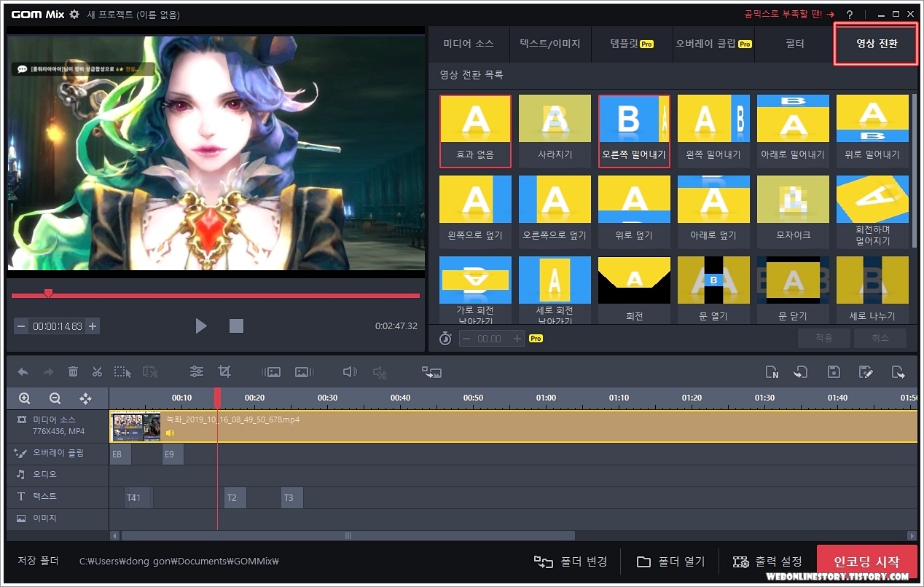
Task: Select the crop tool icon
Action: click(224, 371)
